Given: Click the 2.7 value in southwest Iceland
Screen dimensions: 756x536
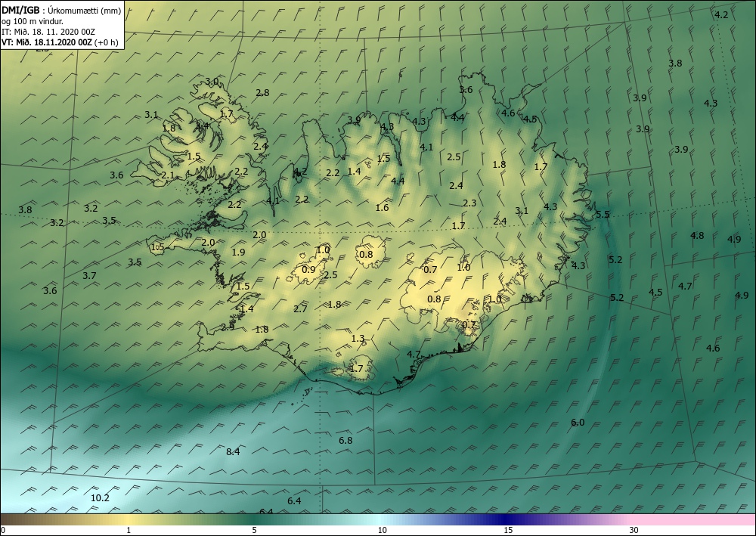Looking at the screenshot, I should [x=300, y=309].
